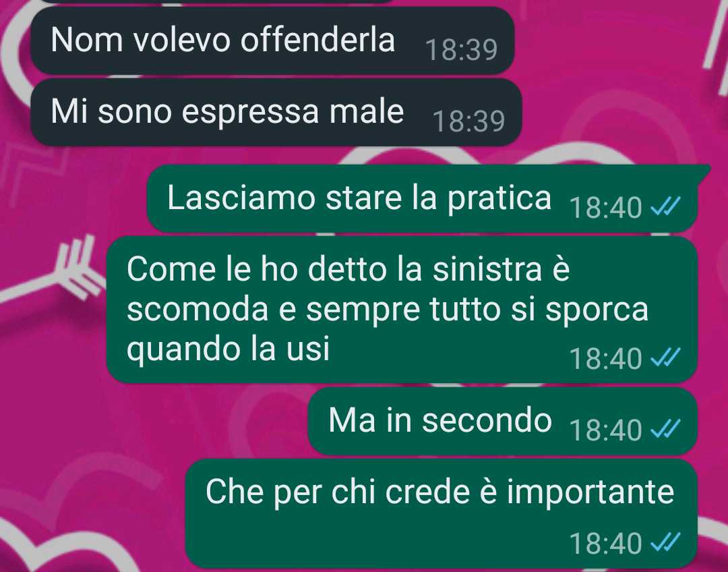Select the 'Ma in secondo' message bubble
728x572 pixels.
point(503,421)
